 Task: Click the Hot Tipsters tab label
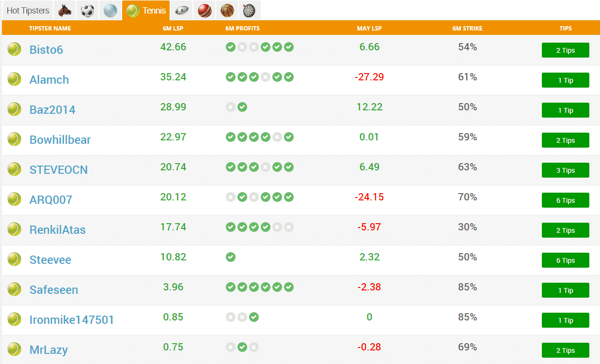pyautogui.click(x=28, y=11)
